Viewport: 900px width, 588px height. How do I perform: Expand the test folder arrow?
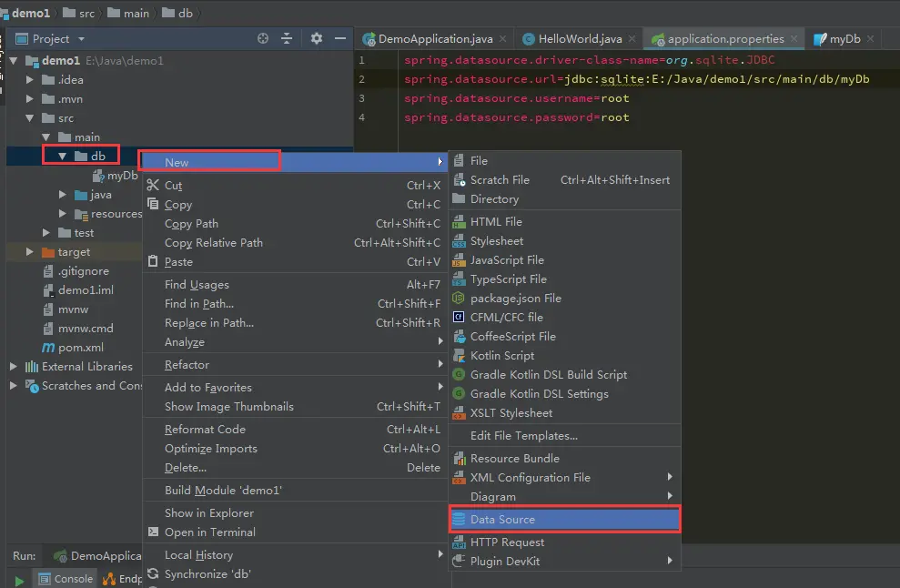click(x=46, y=232)
